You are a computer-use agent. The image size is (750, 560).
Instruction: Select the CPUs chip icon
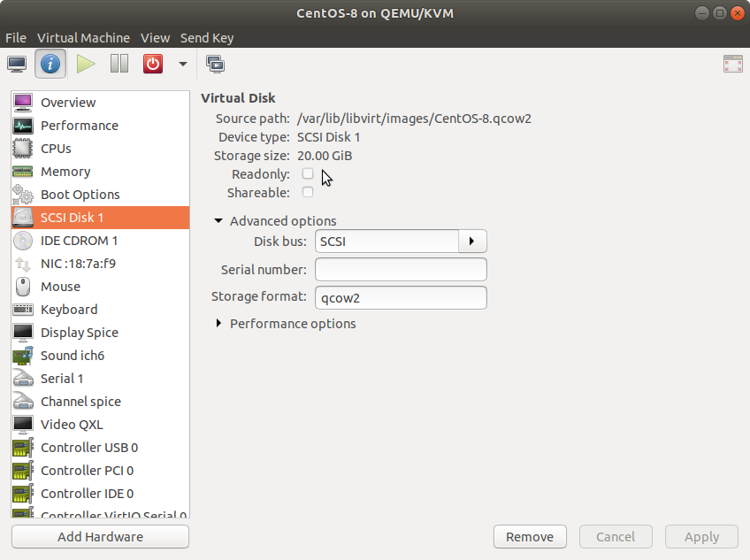coord(22,149)
